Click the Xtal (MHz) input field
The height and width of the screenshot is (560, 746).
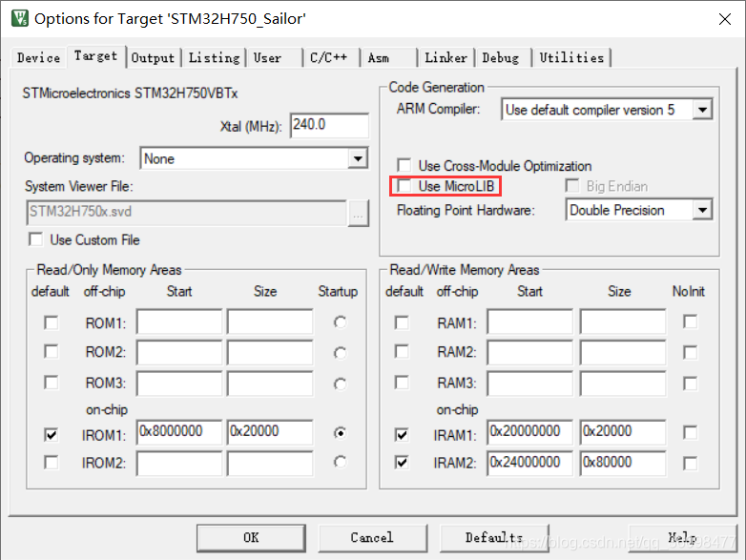[329, 125]
